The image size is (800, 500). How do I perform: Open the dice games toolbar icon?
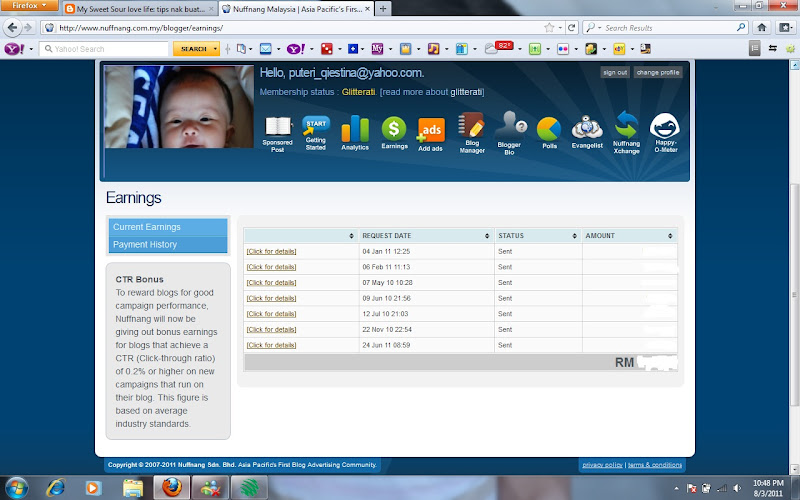click(x=327, y=49)
